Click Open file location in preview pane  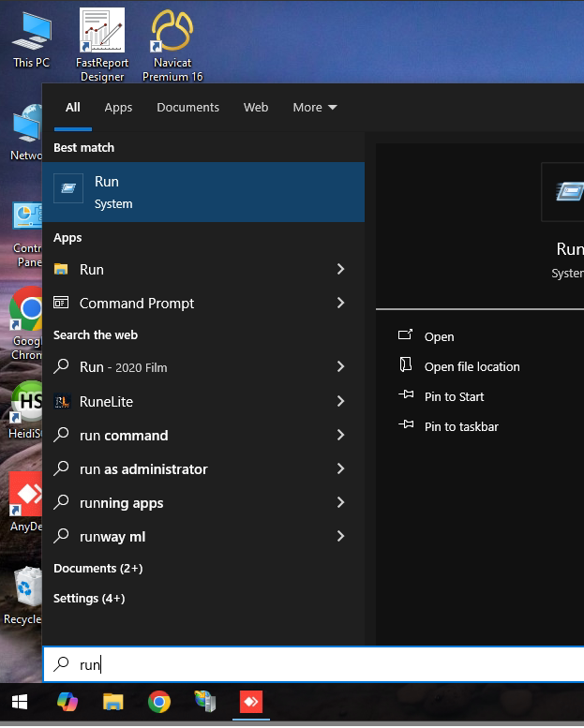tap(472, 367)
